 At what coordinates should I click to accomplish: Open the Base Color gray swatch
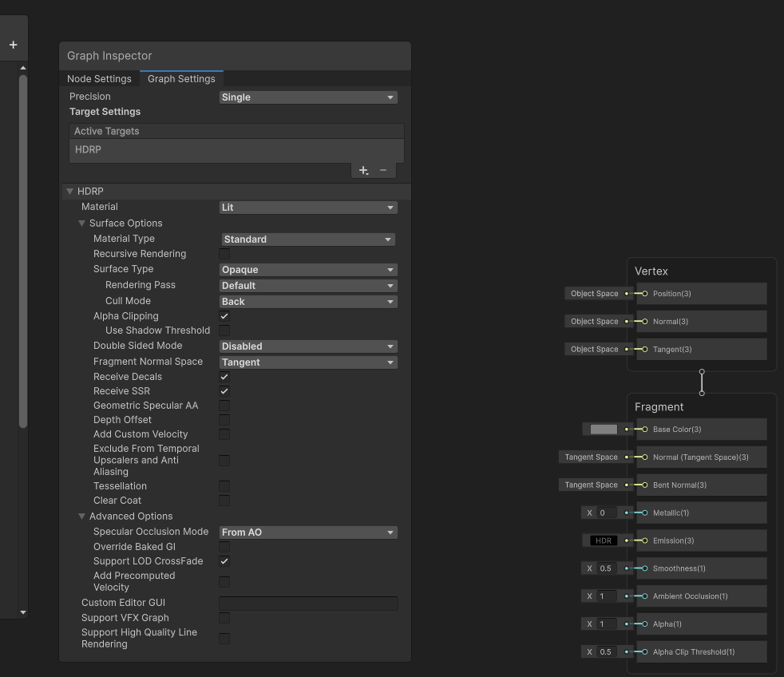tap(604, 430)
